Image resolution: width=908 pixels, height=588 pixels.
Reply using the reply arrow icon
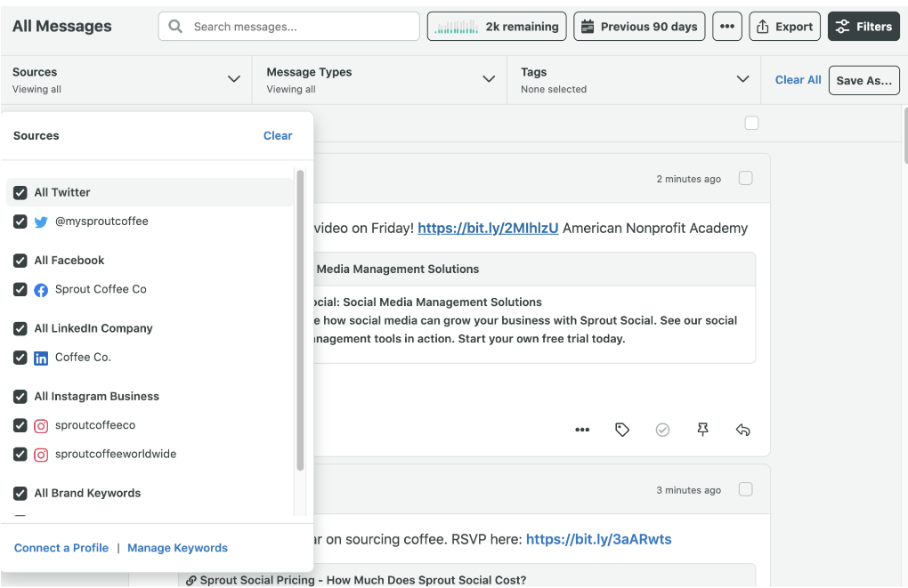(742, 430)
